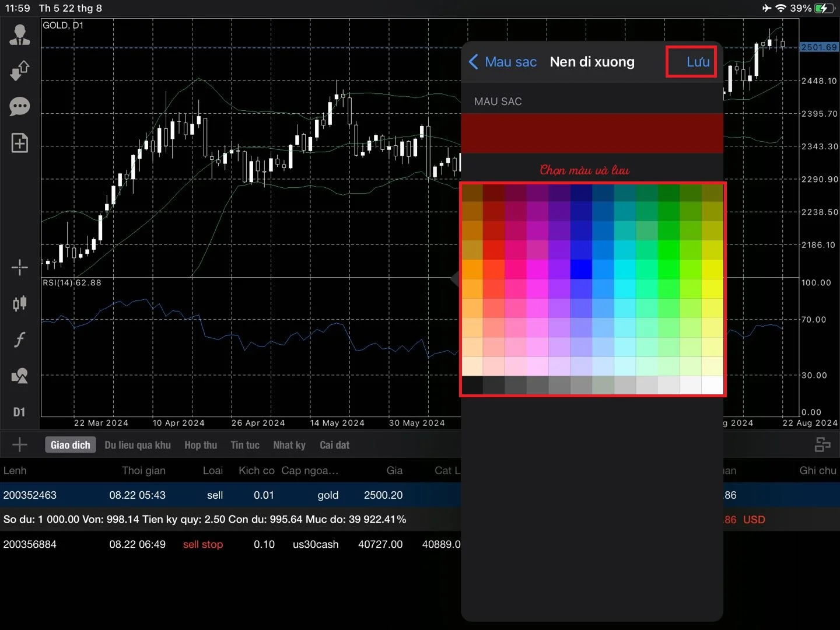Switch to the Tin tuc tab
Viewport: 840px width, 630px height.
(245, 445)
